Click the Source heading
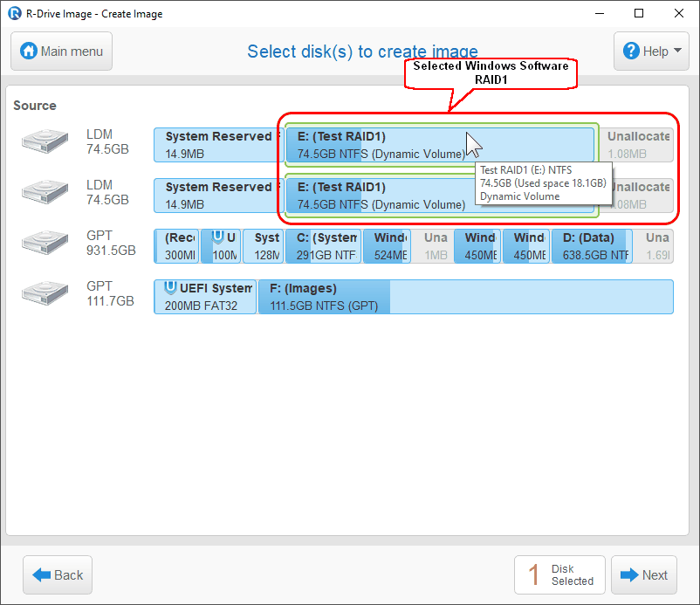This screenshot has width=700, height=605. [35, 106]
